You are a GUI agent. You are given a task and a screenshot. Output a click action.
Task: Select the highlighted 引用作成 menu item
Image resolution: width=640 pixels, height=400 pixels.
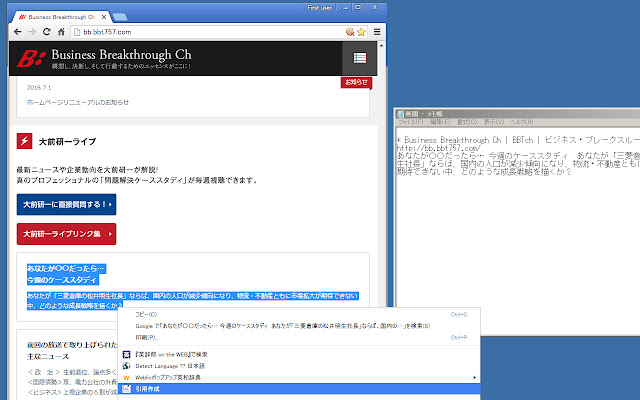pyautogui.click(x=299, y=389)
